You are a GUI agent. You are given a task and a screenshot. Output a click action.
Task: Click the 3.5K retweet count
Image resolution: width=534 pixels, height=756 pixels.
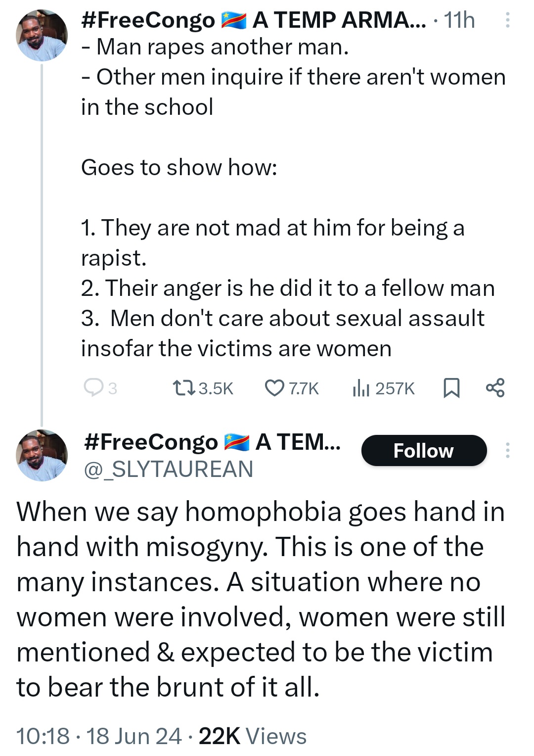(x=216, y=388)
